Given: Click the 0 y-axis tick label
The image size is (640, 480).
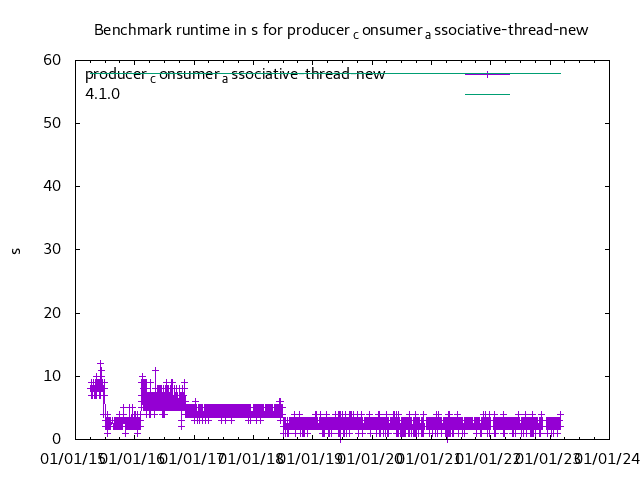Looking at the screenshot, I should tap(57, 439).
